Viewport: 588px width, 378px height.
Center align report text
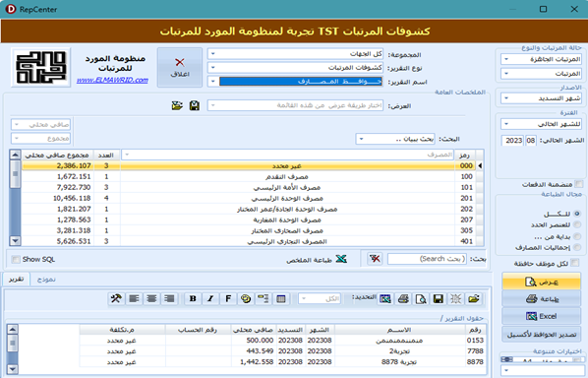(151, 298)
